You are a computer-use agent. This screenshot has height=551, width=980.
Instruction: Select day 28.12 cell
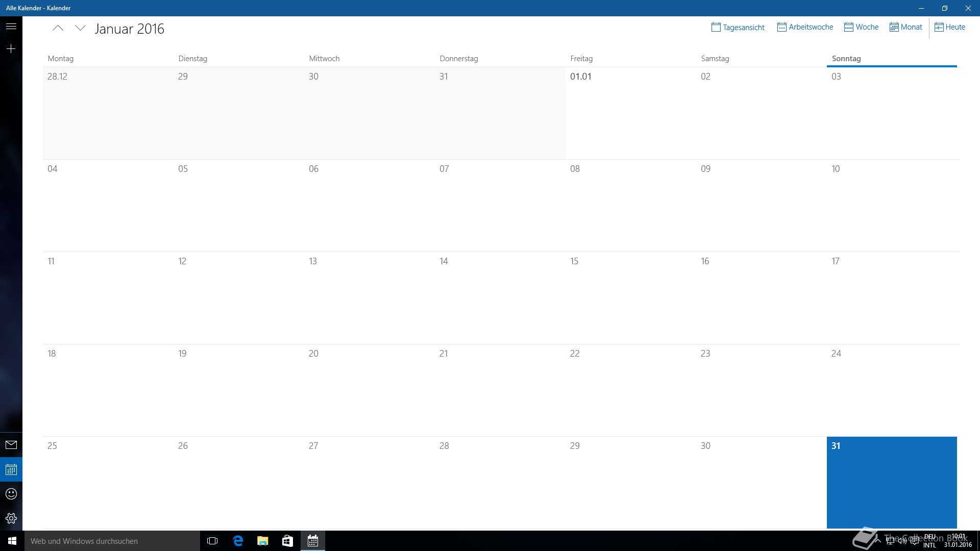108,113
